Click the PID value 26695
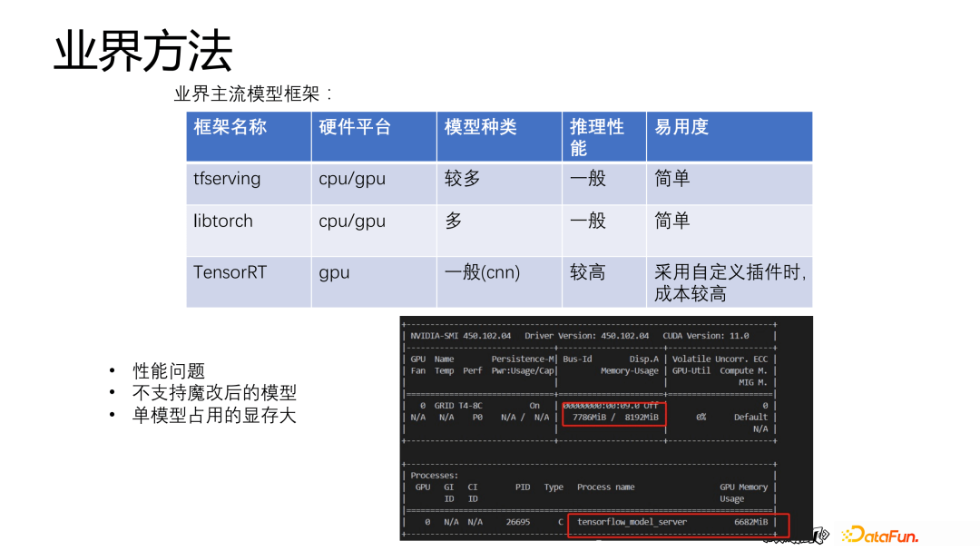The height and width of the screenshot is (551, 980). click(518, 522)
